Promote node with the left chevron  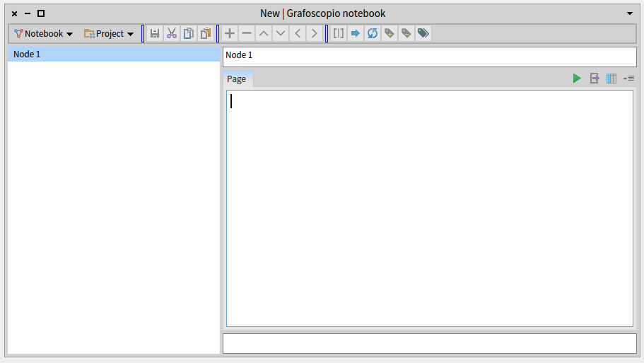click(x=298, y=33)
